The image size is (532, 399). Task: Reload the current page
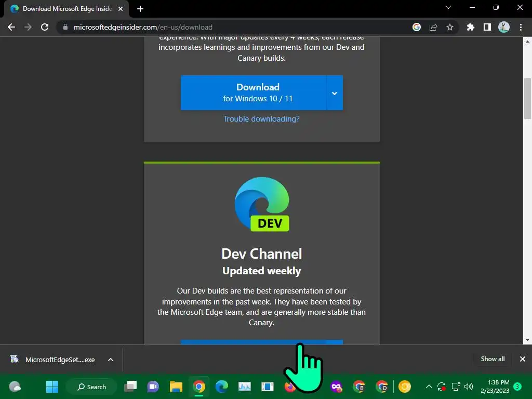point(45,27)
